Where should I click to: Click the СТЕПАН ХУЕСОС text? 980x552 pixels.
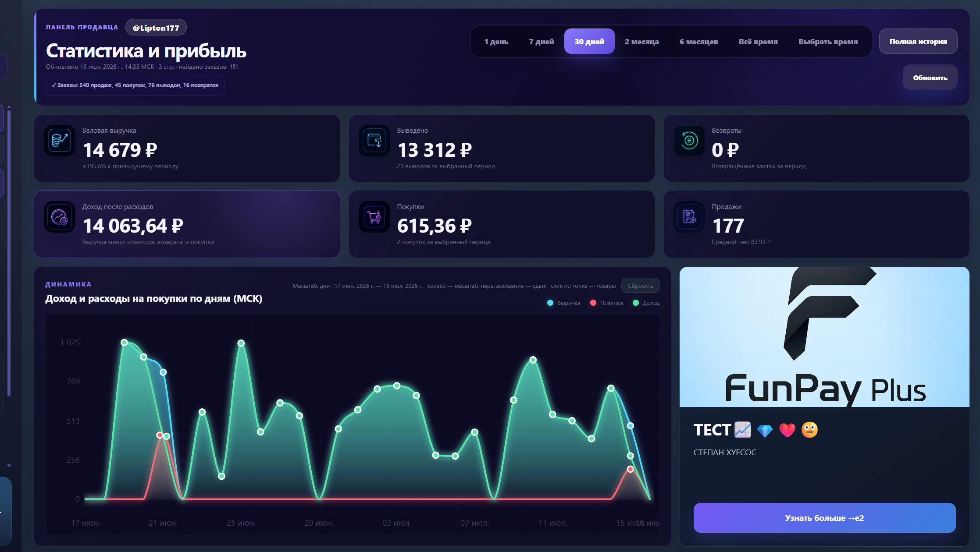point(725,452)
